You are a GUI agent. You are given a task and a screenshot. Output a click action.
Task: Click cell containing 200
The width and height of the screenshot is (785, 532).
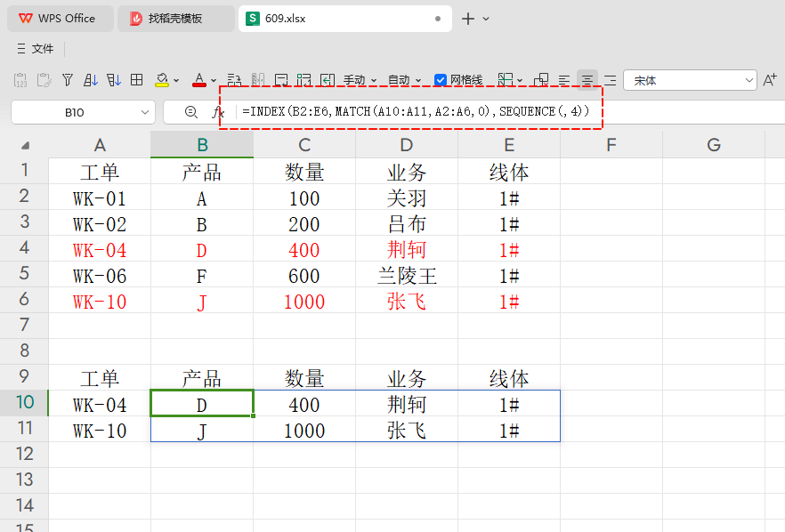pyautogui.click(x=304, y=223)
